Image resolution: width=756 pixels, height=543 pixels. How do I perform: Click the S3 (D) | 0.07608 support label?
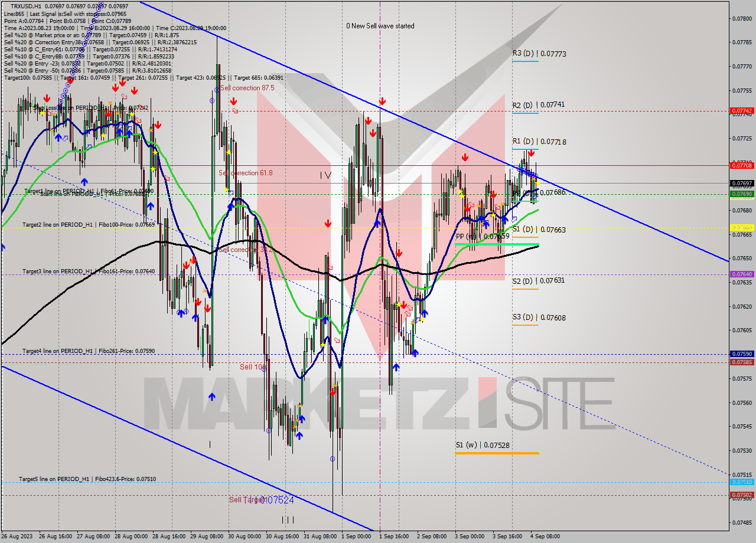coord(539,318)
